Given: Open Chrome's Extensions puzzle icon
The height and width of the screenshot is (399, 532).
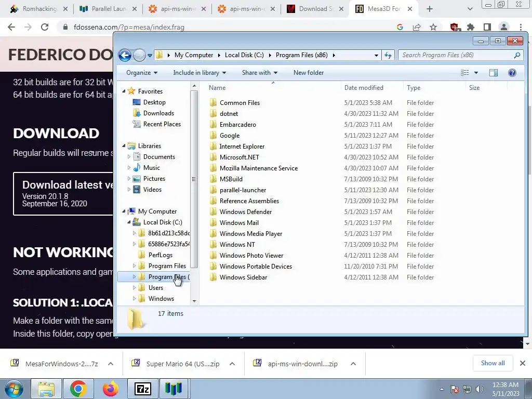Looking at the screenshot, I should pos(471,27).
